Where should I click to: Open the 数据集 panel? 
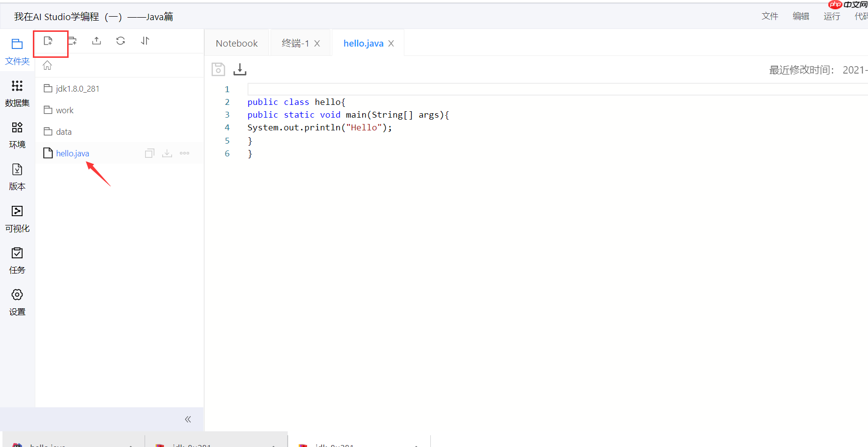tap(17, 93)
